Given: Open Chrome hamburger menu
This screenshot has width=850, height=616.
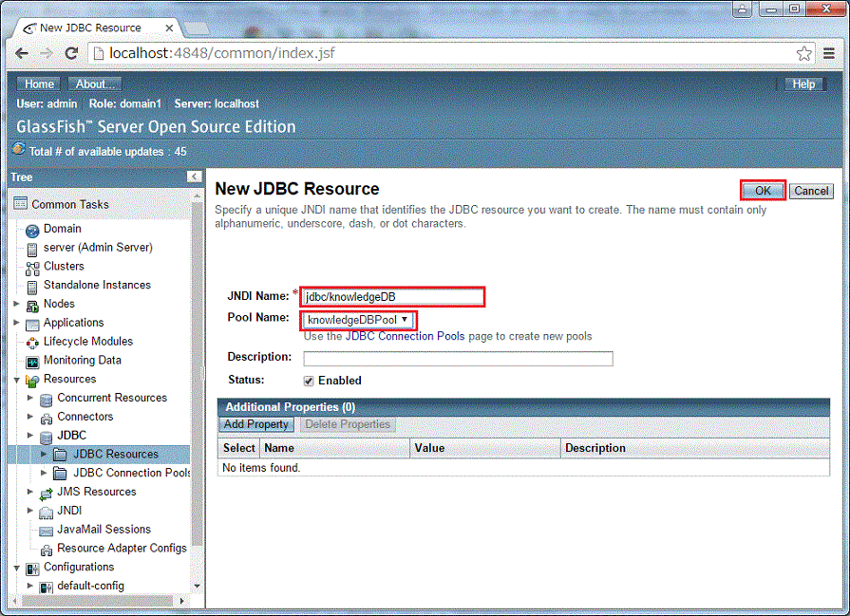Looking at the screenshot, I should pyautogui.click(x=828, y=53).
